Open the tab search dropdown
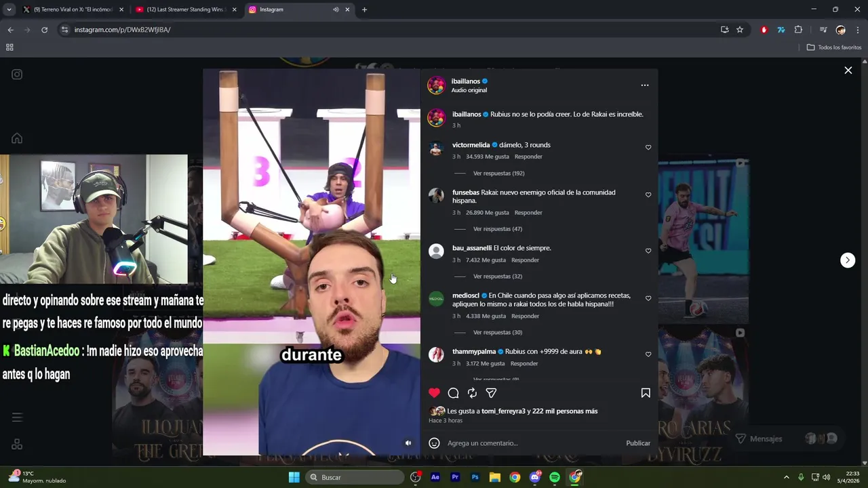 [x=9, y=9]
